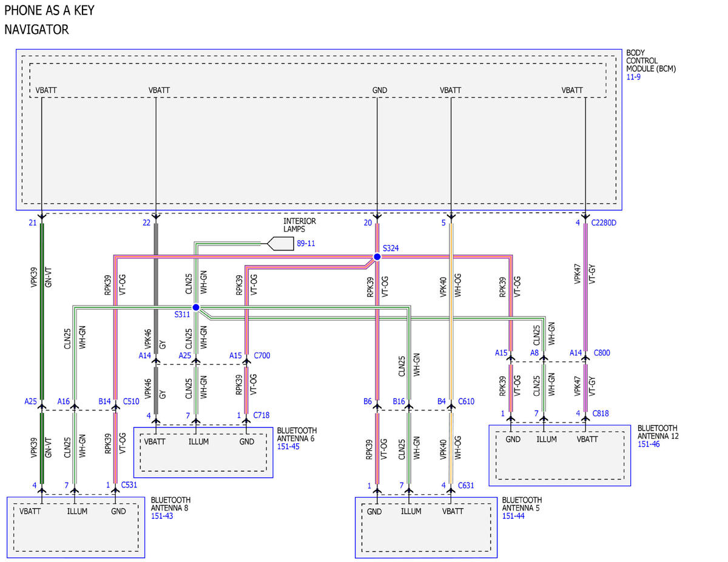
Task: Click the S311 splice dot
Action: [195, 307]
